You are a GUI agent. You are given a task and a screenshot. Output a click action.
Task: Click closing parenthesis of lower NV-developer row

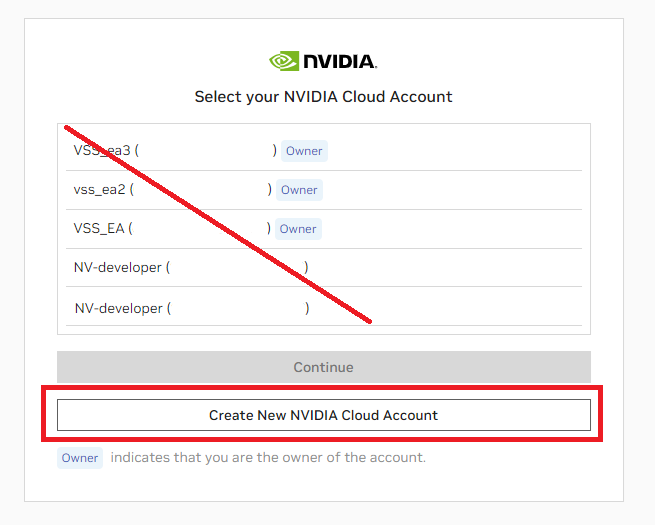307,309
